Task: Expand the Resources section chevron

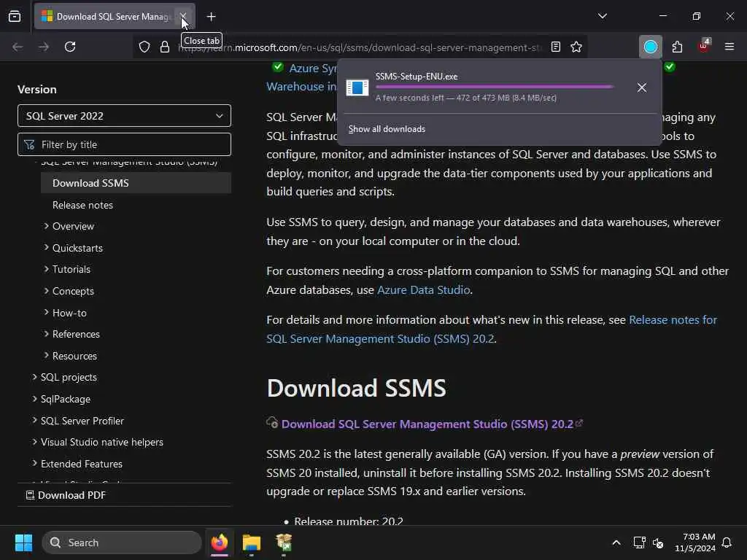Action: 46,355
